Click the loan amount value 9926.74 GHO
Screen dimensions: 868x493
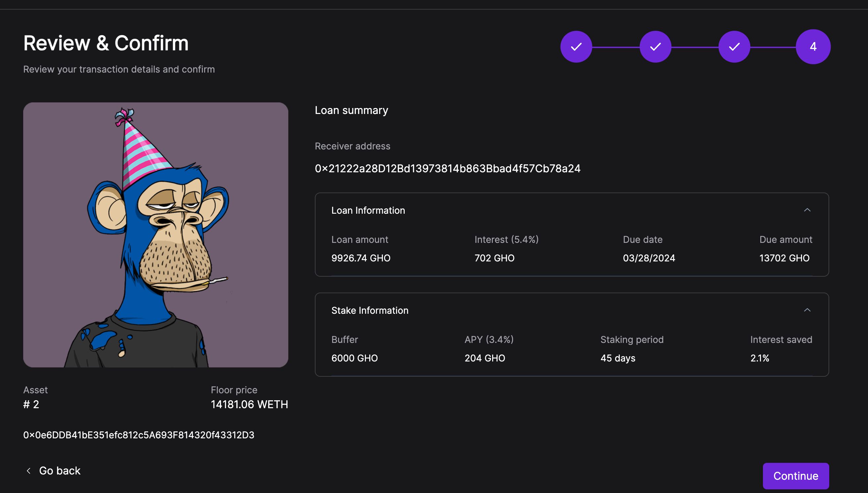[x=361, y=258]
